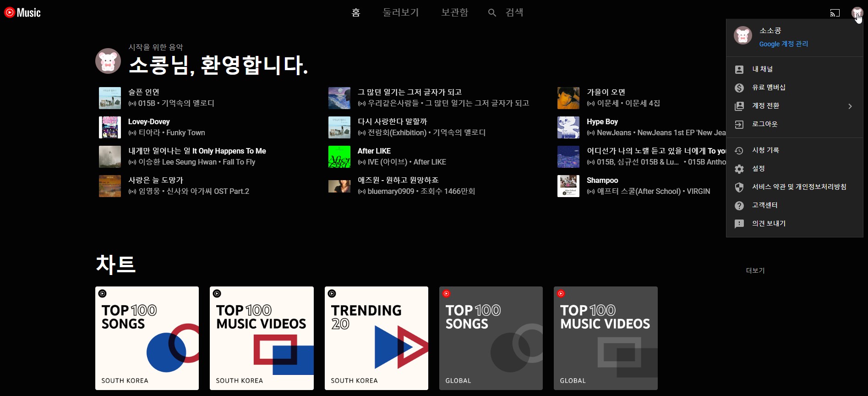This screenshot has height=396, width=868.
Task: Click 더보기 next to charts
Action: [755, 270]
